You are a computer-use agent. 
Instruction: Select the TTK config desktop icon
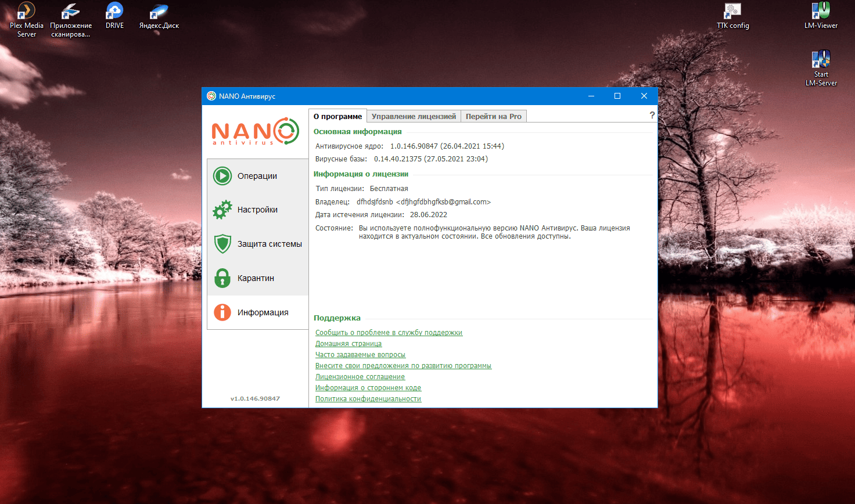click(x=732, y=16)
